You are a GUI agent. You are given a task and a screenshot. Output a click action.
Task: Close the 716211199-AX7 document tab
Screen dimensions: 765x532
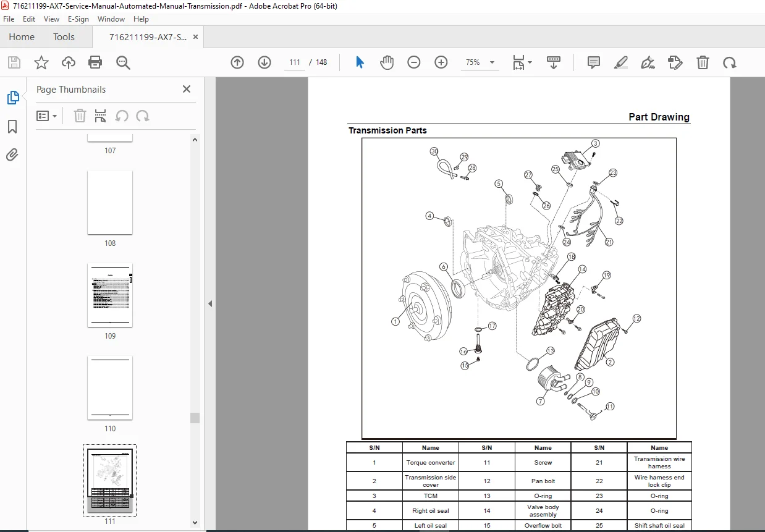(x=196, y=37)
